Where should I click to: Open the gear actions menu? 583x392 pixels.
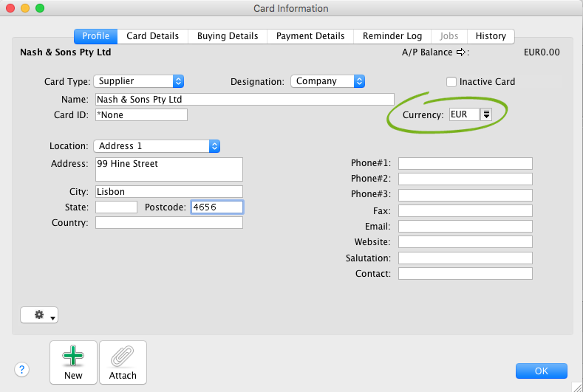[x=39, y=315]
